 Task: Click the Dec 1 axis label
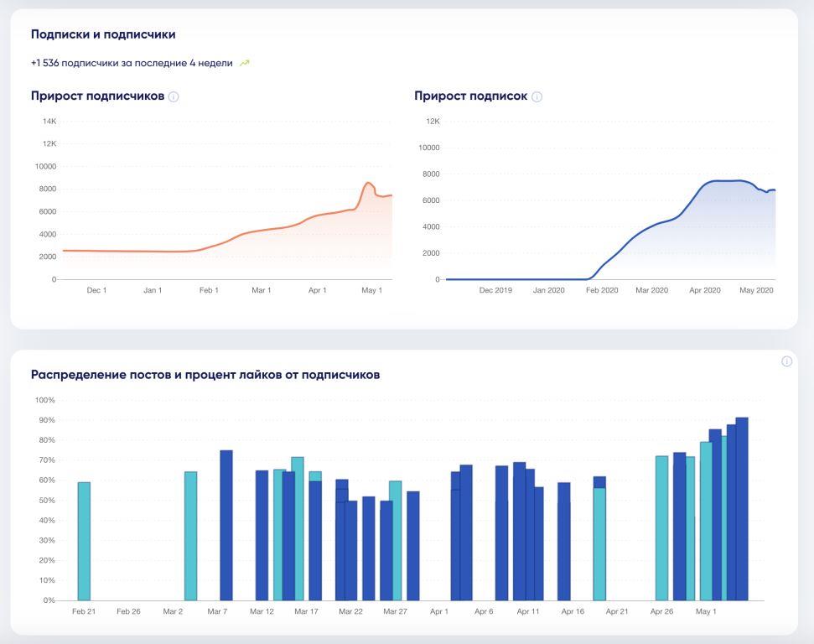tap(96, 290)
